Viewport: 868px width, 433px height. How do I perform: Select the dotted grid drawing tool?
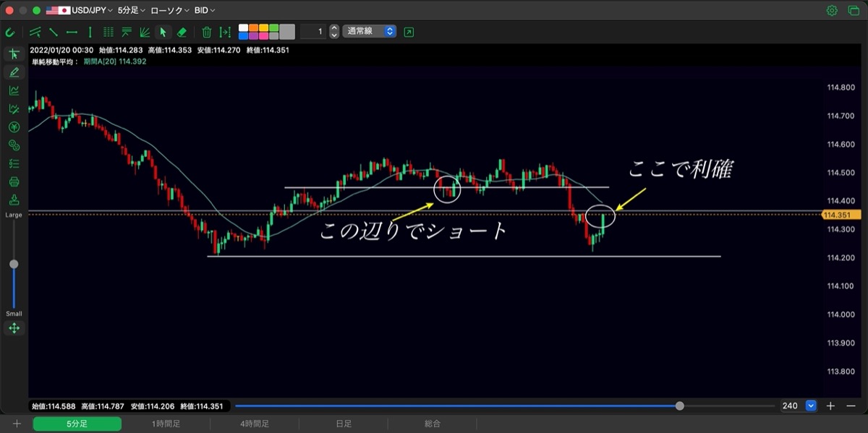click(x=109, y=32)
